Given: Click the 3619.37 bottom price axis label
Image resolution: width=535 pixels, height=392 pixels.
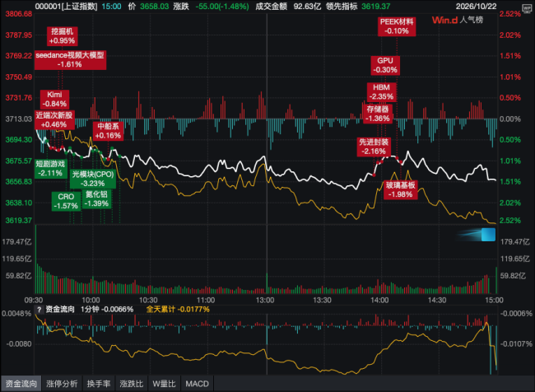Looking at the screenshot, I should click(x=19, y=221).
